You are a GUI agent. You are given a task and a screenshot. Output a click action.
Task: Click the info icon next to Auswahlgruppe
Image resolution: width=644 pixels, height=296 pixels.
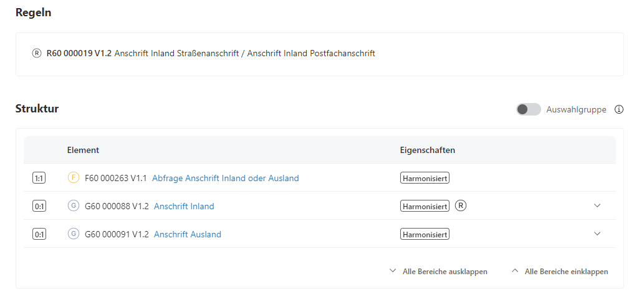click(619, 109)
